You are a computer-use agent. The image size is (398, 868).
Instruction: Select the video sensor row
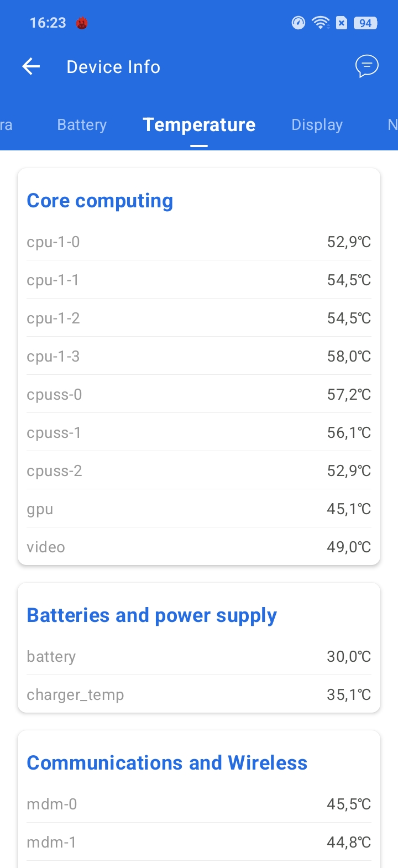coord(199,547)
